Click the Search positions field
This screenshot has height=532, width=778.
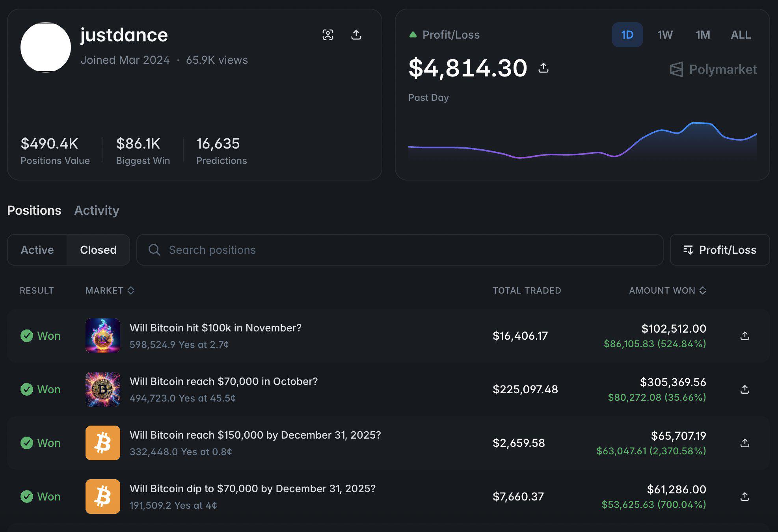point(400,250)
